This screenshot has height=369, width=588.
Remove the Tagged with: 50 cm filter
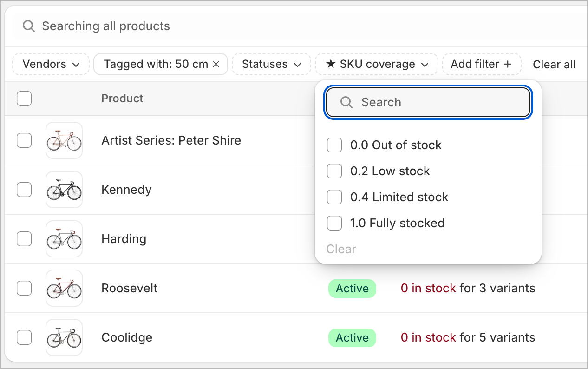coord(216,64)
